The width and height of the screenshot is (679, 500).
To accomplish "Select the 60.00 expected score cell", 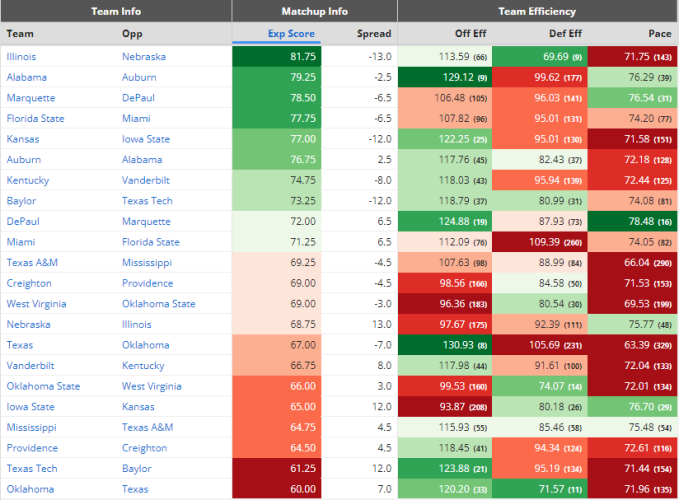I will pos(277,489).
